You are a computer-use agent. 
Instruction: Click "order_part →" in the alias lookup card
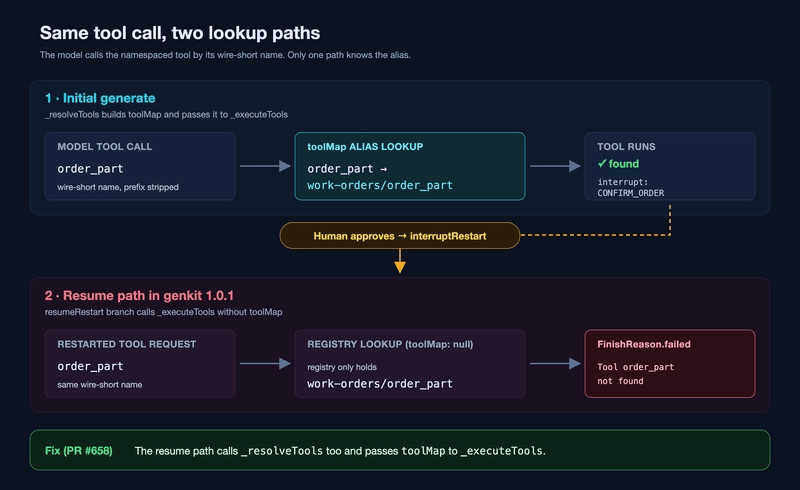347,169
